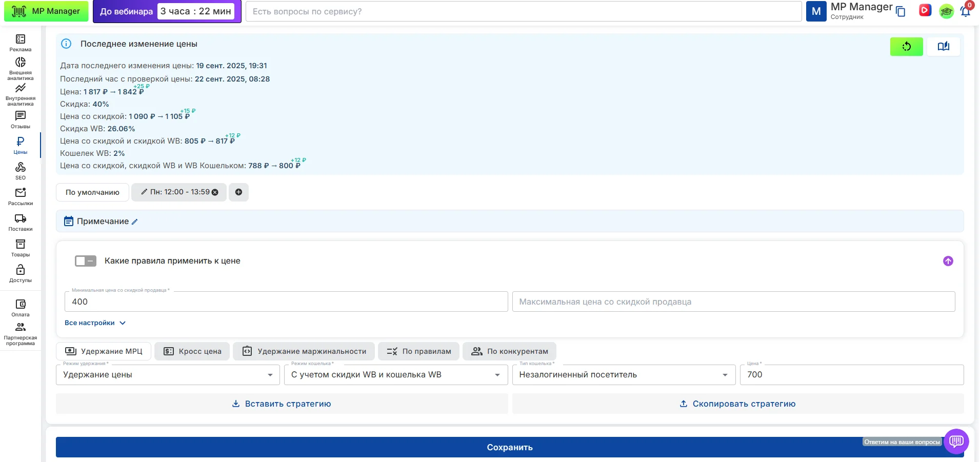Viewport: 980px width, 462px height.
Task: Select the По конкурентам tab
Action: [509, 351]
